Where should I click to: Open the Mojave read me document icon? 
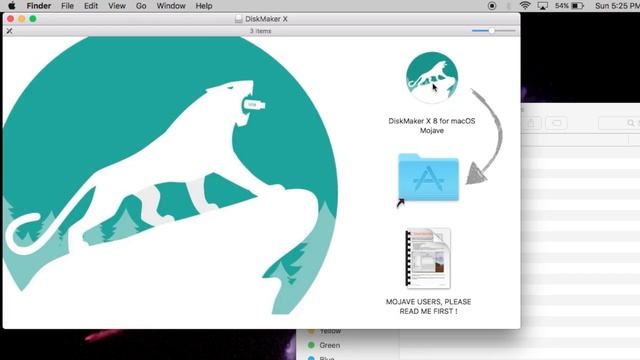(428, 258)
